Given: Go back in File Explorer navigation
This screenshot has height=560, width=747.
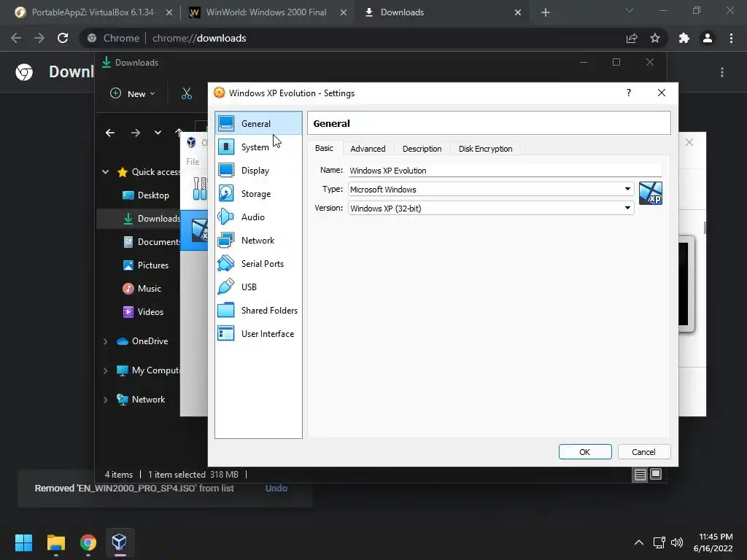Looking at the screenshot, I should coord(110,133).
